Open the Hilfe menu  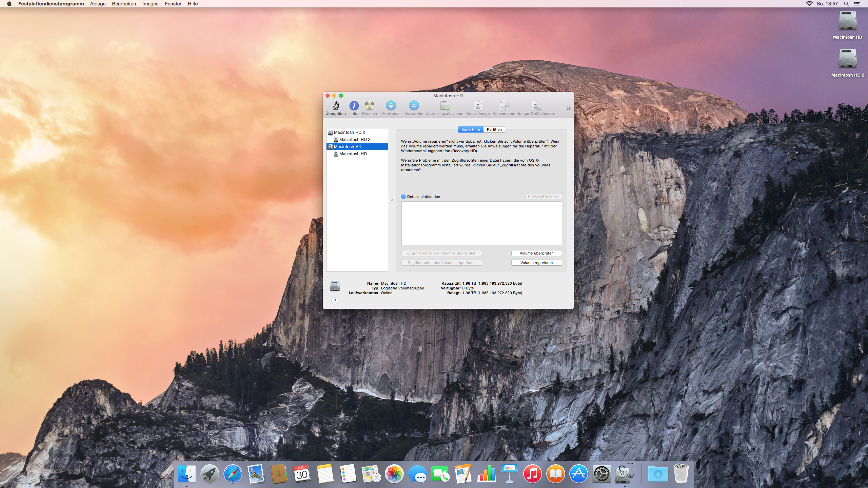(x=193, y=4)
